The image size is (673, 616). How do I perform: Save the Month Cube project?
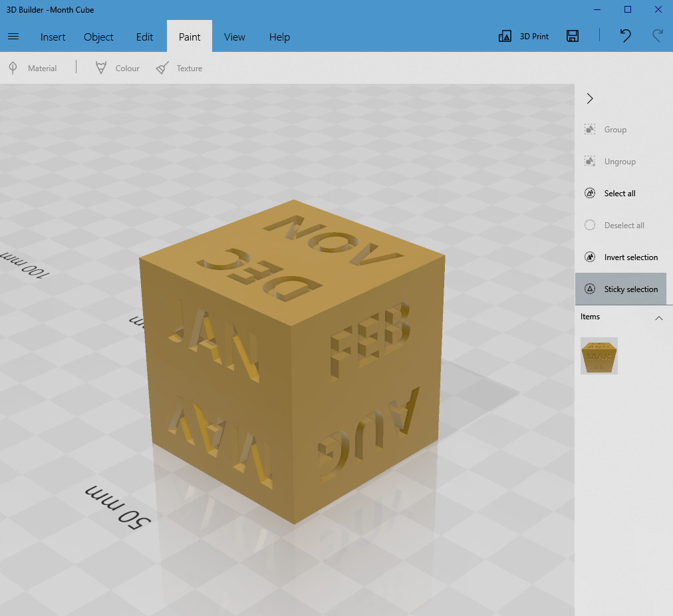tap(572, 36)
